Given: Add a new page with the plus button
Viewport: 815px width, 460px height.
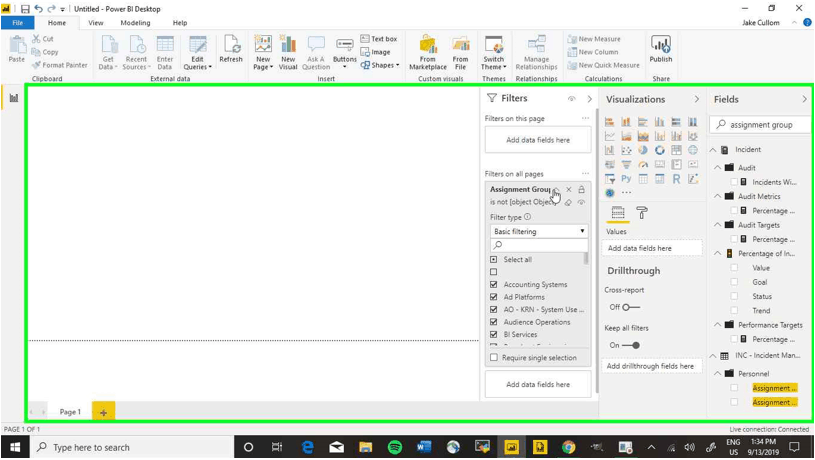Looking at the screenshot, I should point(103,412).
